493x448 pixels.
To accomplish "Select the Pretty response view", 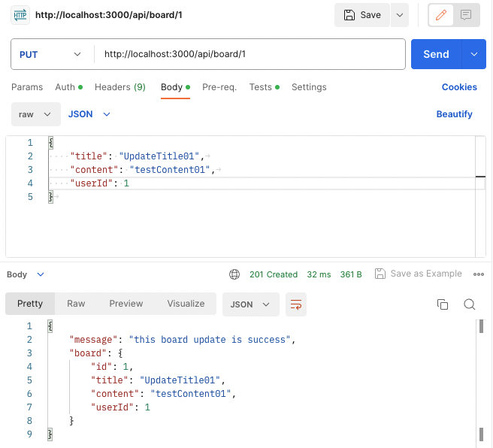I will click(x=30, y=304).
